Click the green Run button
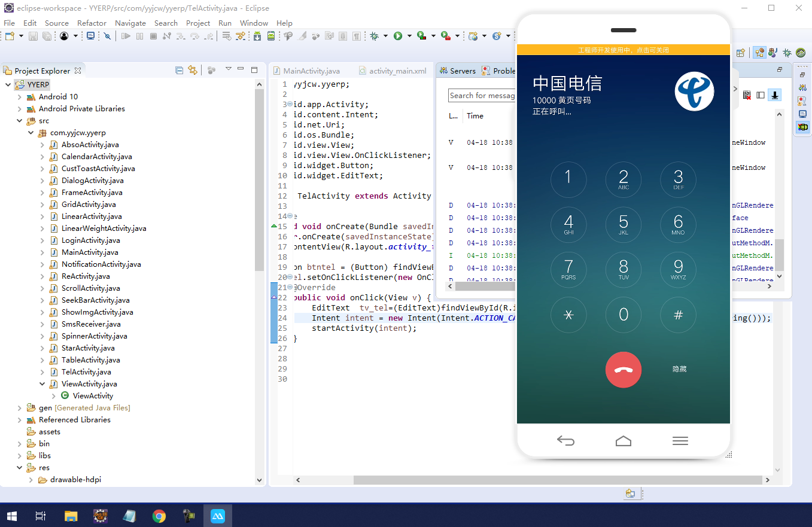The image size is (812, 527). pyautogui.click(x=398, y=36)
